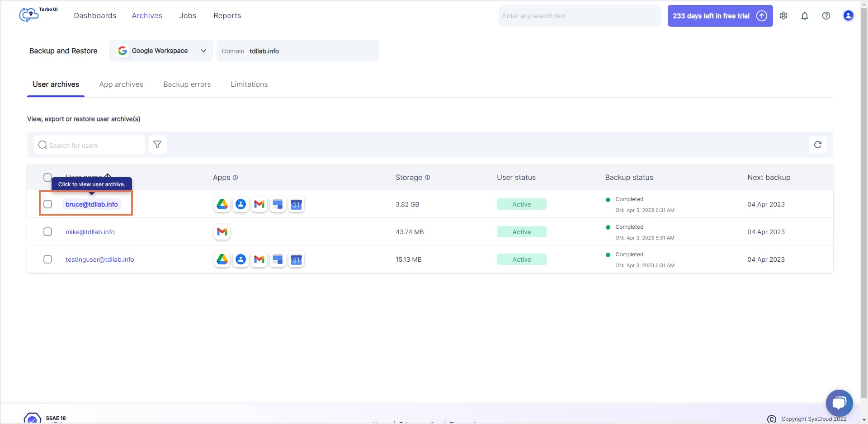The height and width of the screenshot is (424, 868).
Task: Open testinguser's Calendar archive icon
Action: (296, 259)
